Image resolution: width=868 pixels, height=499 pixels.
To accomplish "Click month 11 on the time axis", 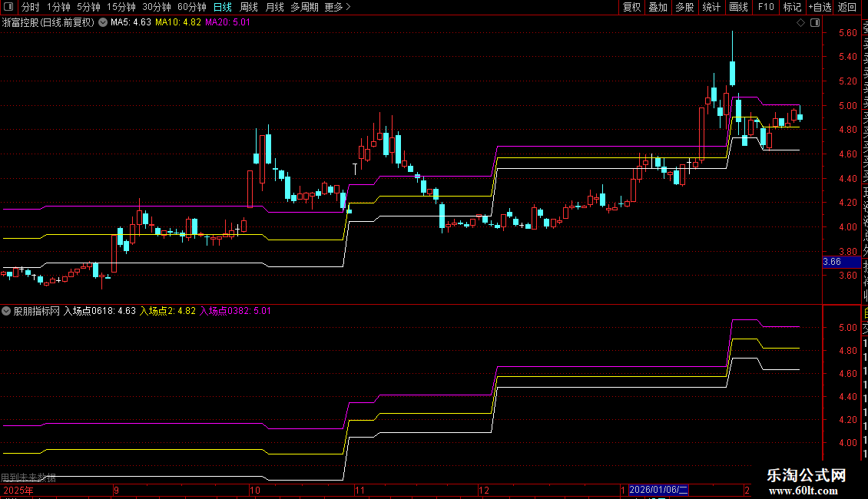I will pyautogui.click(x=359, y=490).
